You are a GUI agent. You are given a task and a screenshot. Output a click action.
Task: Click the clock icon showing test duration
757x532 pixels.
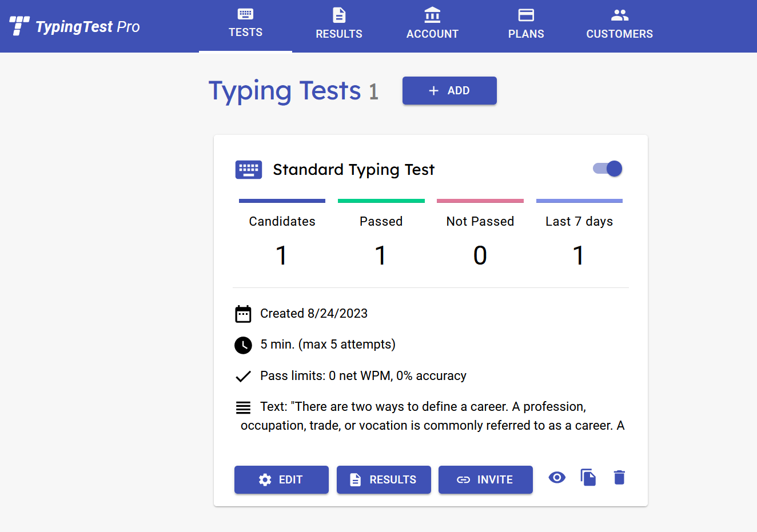tap(243, 345)
